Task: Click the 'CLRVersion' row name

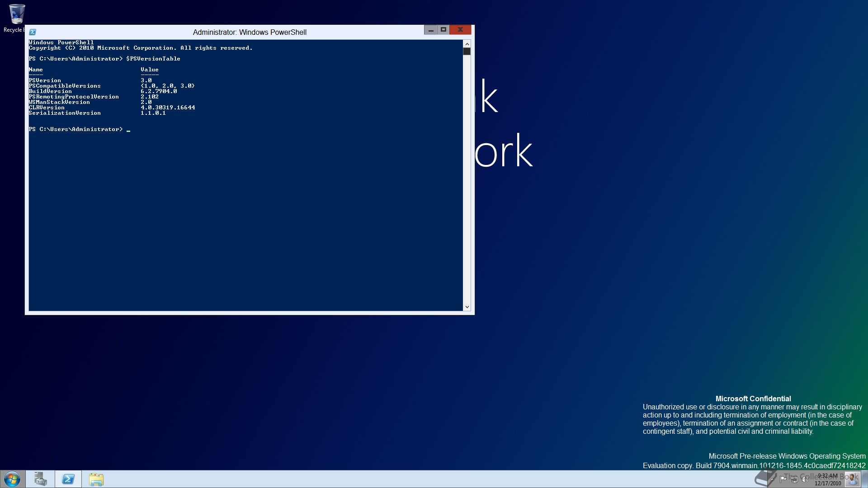Action: (47, 108)
